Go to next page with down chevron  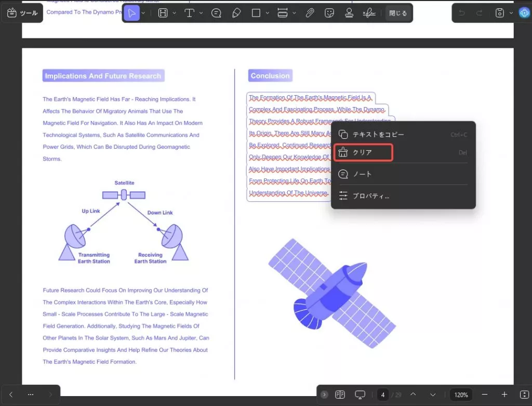click(433, 395)
